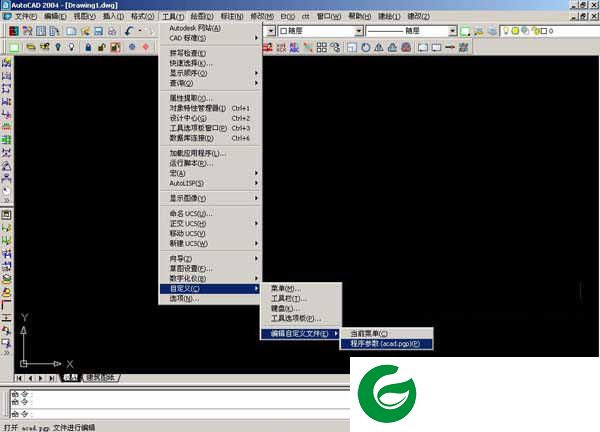
Task: Expand the CAD 标准(S) submenu
Action: coord(210,38)
